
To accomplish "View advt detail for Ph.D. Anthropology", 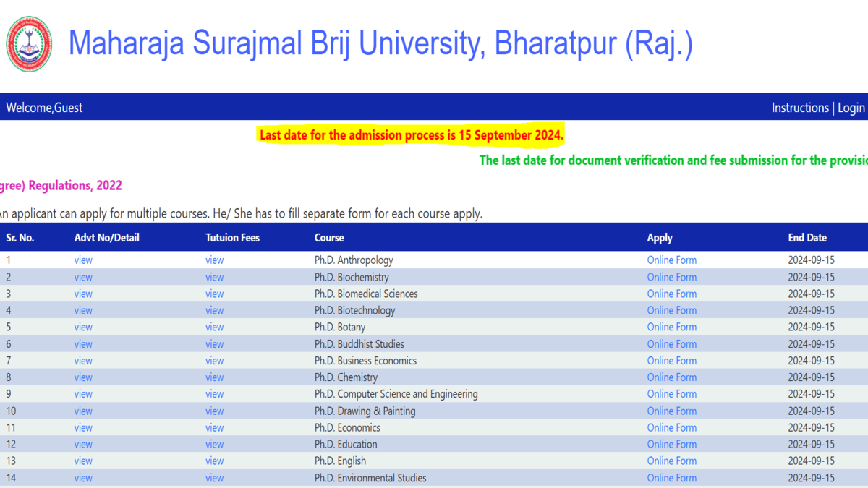I will point(83,260).
